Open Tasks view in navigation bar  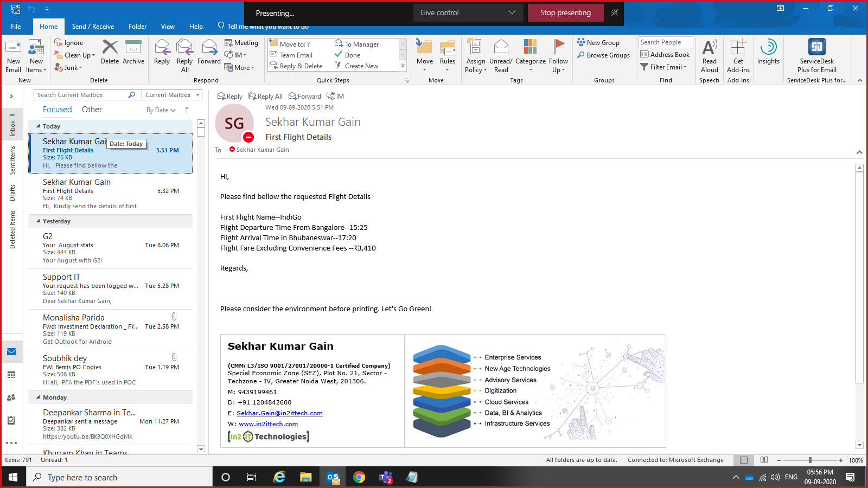pos(11,420)
